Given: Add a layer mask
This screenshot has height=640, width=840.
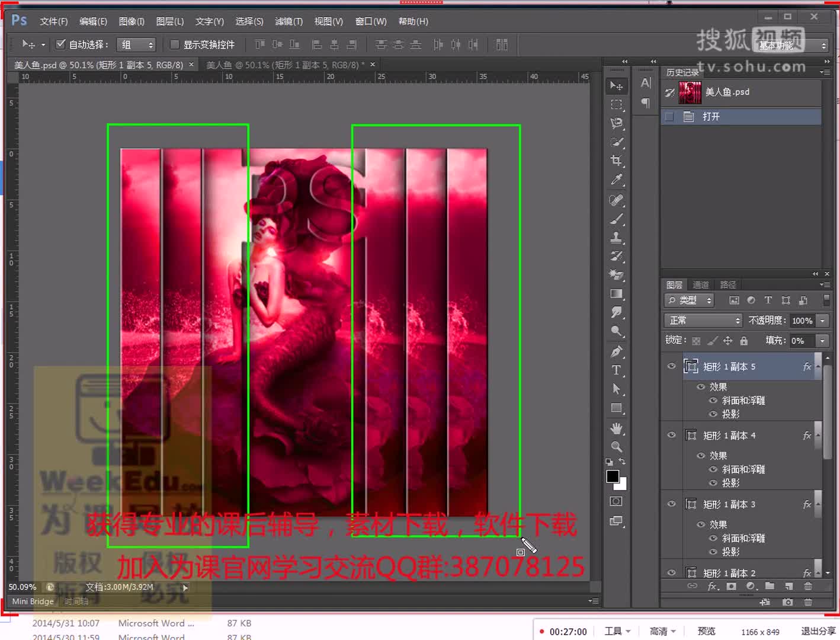Looking at the screenshot, I should 732,586.
